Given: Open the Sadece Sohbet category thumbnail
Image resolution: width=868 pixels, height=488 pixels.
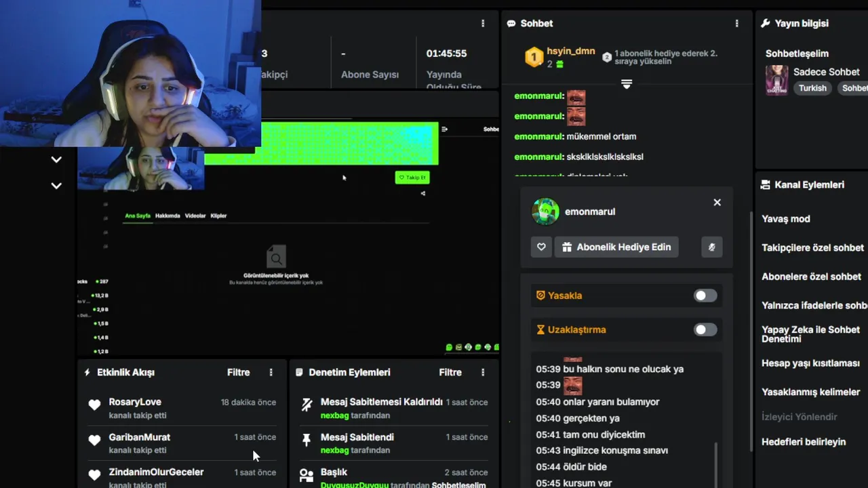Looking at the screenshot, I should [777, 80].
